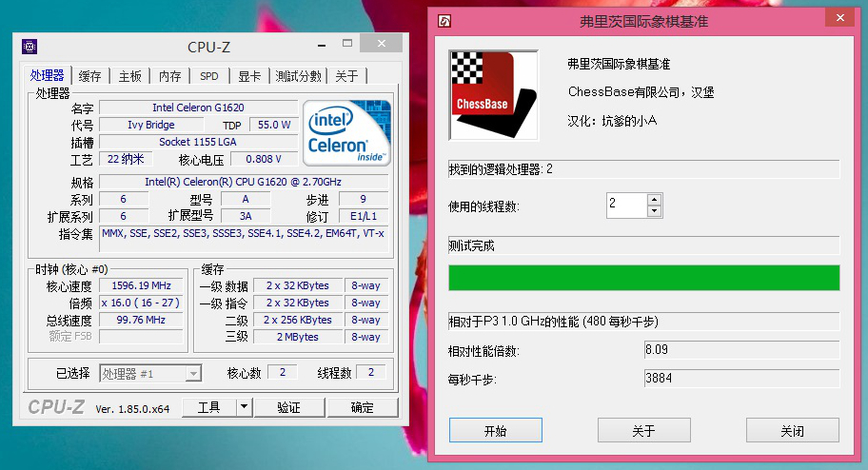
Task: Click the L3 cache value 2 MBytes
Action: (298, 337)
